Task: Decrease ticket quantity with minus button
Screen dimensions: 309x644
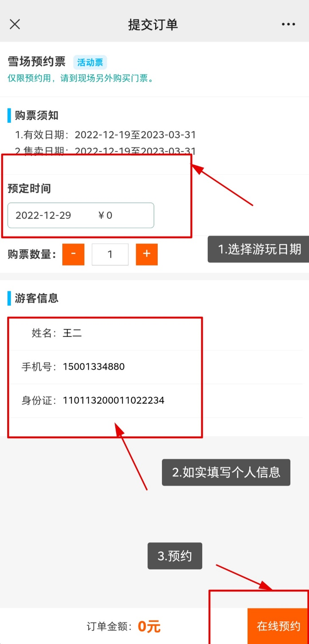Action: pyautogui.click(x=73, y=254)
